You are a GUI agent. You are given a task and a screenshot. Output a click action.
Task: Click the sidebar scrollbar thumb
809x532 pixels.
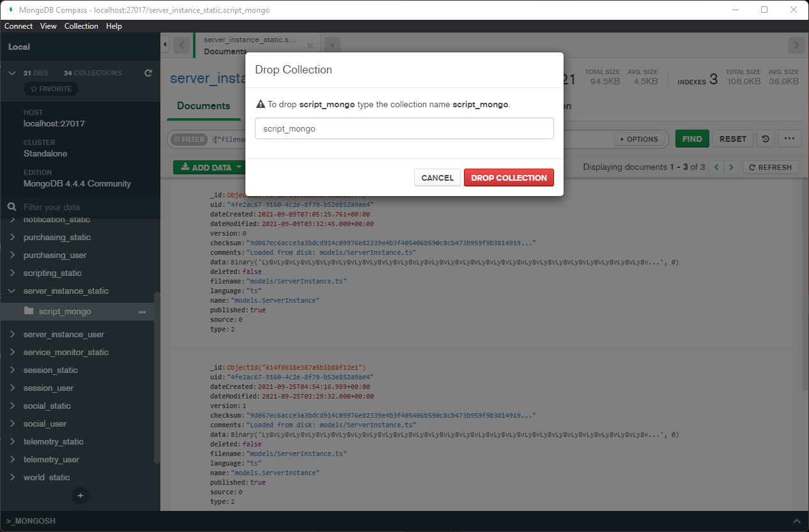click(x=157, y=378)
